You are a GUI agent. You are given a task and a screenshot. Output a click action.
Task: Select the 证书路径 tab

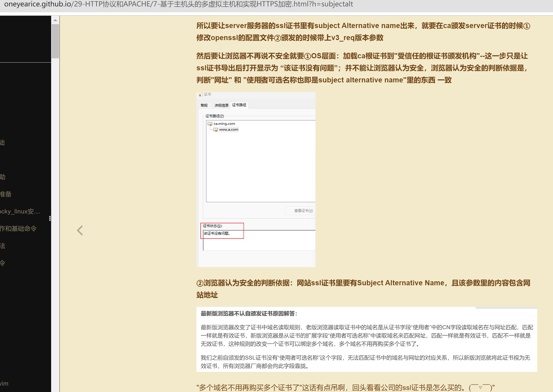[239, 105]
